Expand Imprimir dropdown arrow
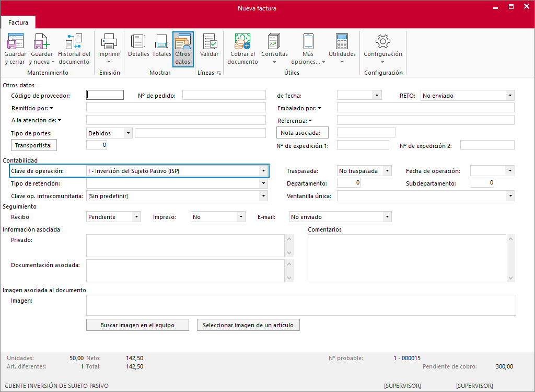535x392 pixels. 109,62
